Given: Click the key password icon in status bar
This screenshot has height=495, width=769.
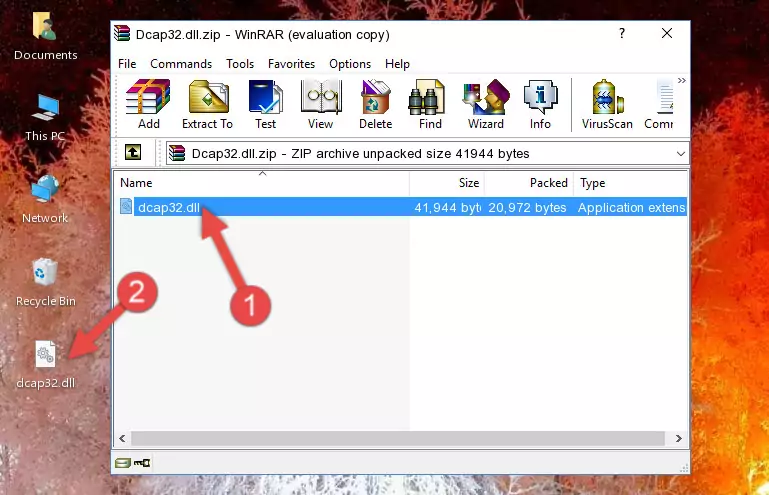Looking at the screenshot, I should [x=142, y=463].
